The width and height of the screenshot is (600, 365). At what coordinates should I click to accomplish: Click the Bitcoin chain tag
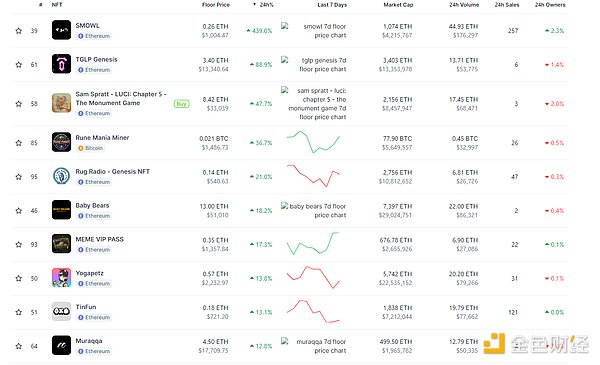click(x=91, y=148)
